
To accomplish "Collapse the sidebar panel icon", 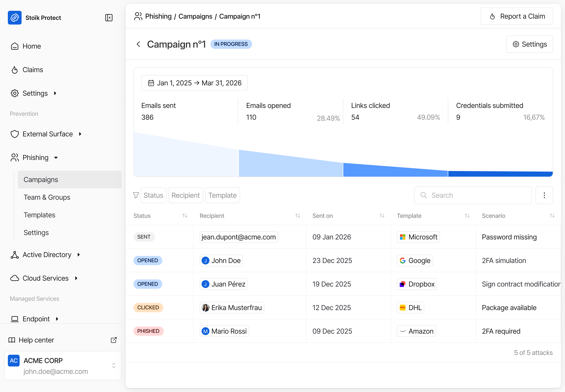I will 109,18.
